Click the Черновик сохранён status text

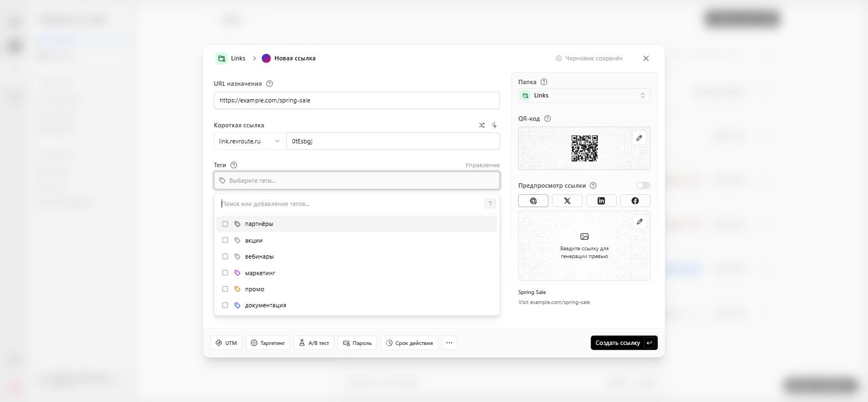(x=593, y=58)
